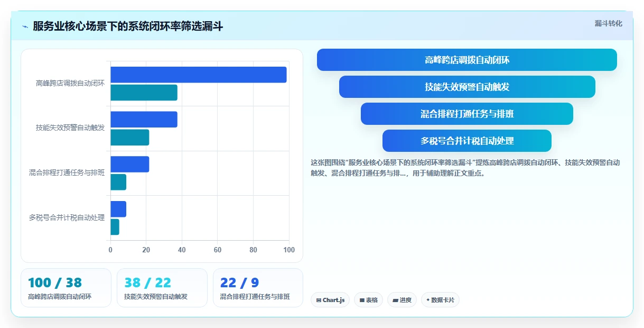Click the x-axis tick value 20

click(x=146, y=250)
